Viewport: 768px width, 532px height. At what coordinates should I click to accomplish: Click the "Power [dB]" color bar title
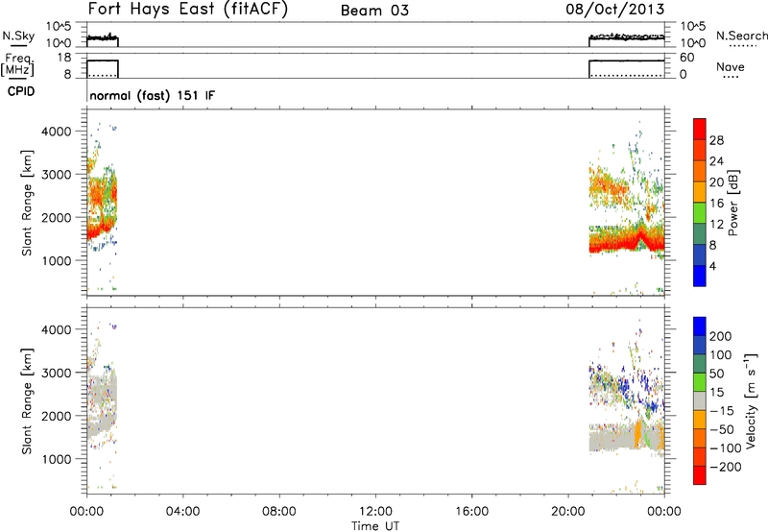coord(733,203)
